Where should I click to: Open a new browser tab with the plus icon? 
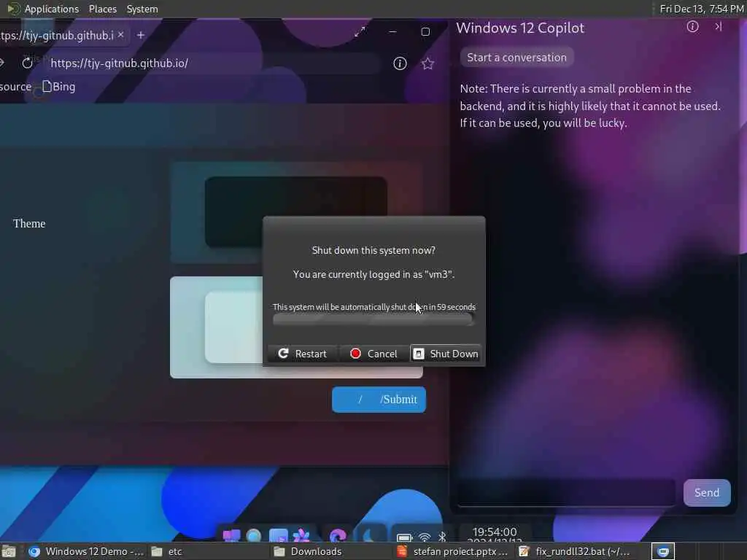point(141,35)
